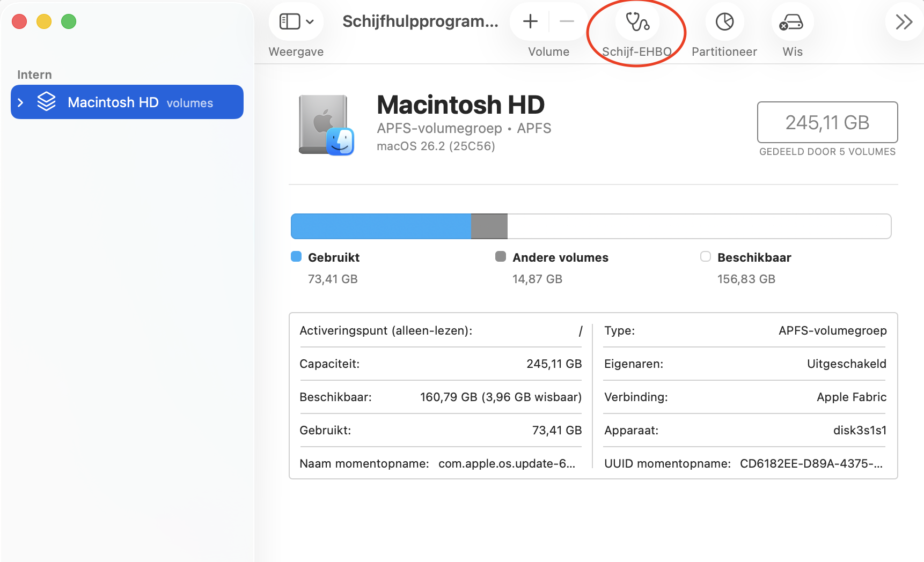Remove a volume using the minus icon

[x=567, y=21]
